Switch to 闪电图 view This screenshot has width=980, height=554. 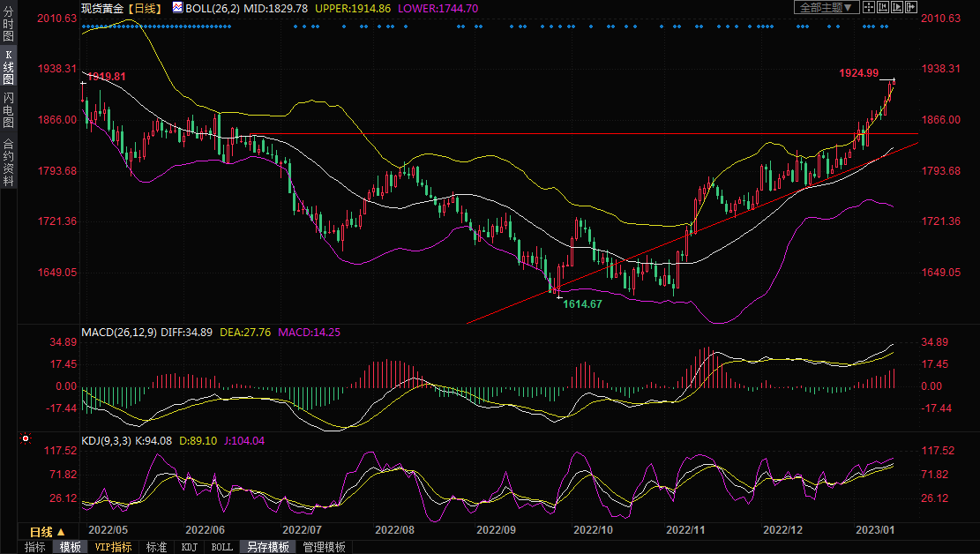8,110
